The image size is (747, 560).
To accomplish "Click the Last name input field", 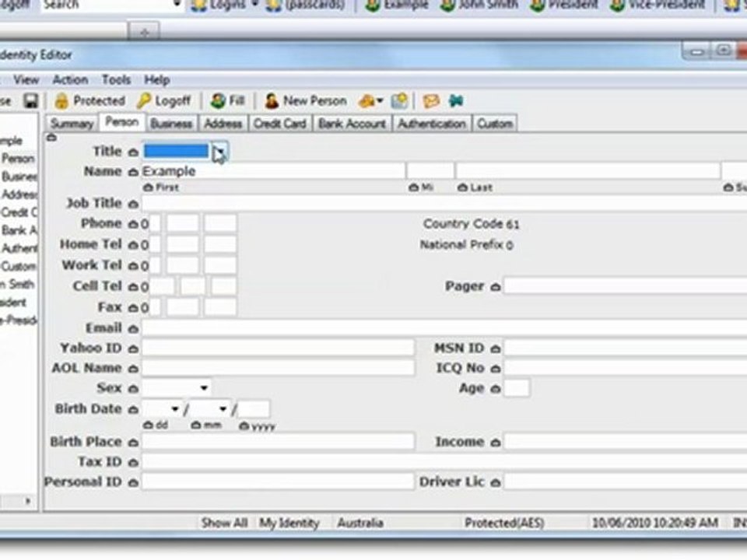I will click(588, 171).
